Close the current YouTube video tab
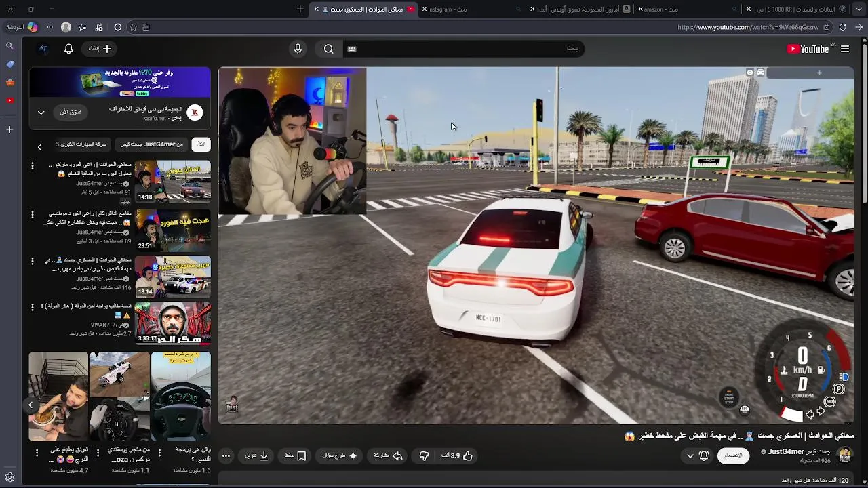Image resolution: width=868 pixels, height=488 pixels. click(x=316, y=9)
